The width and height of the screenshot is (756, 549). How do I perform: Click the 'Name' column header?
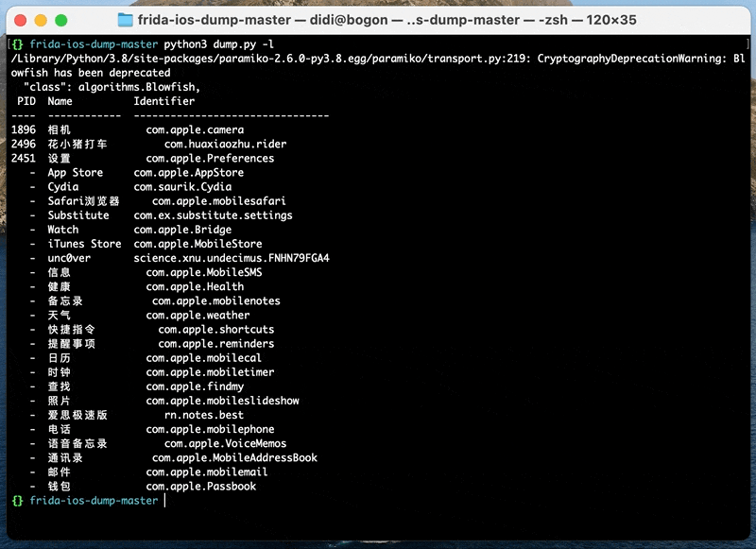coord(60,101)
